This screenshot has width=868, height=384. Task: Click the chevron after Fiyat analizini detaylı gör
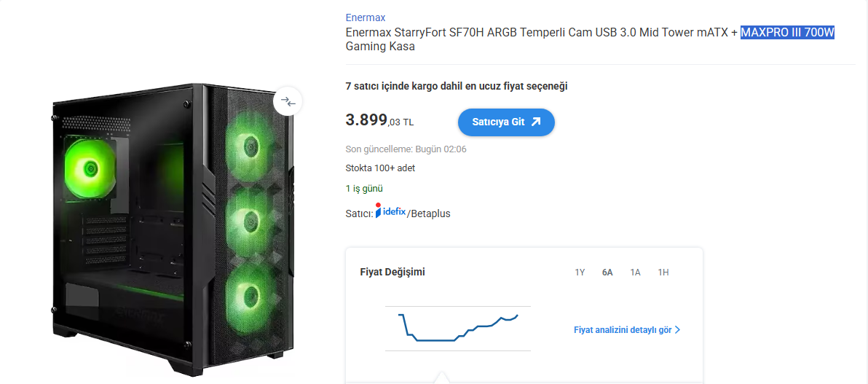(678, 330)
